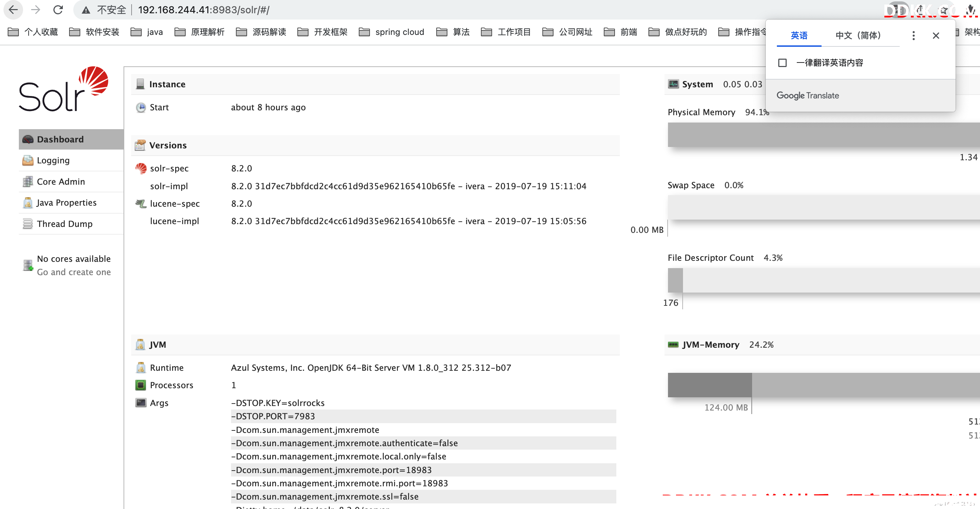Check the 一律翻译英语内容 checkbox
980x509 pixels.
782,63
